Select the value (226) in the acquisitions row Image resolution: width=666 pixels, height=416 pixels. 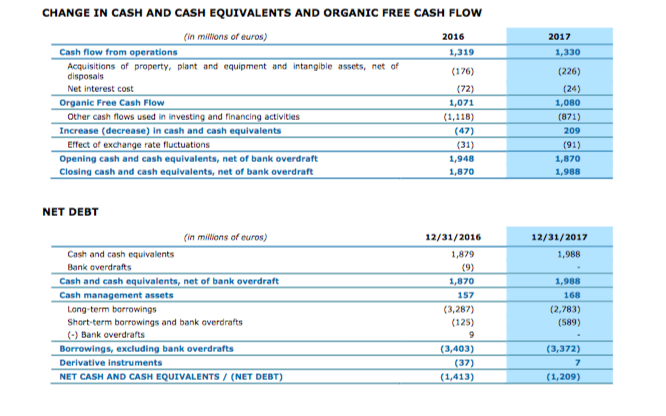point(569,71)
